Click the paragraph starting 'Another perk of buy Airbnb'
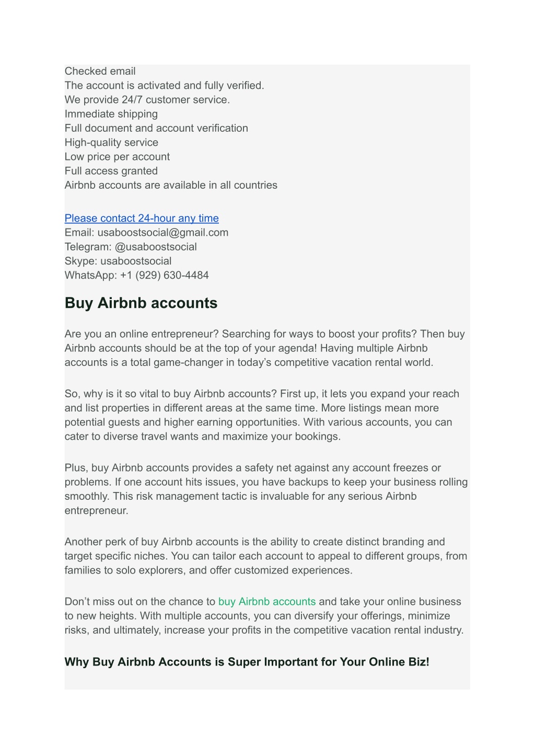This screenshot has height=756, width=535. 266,556
